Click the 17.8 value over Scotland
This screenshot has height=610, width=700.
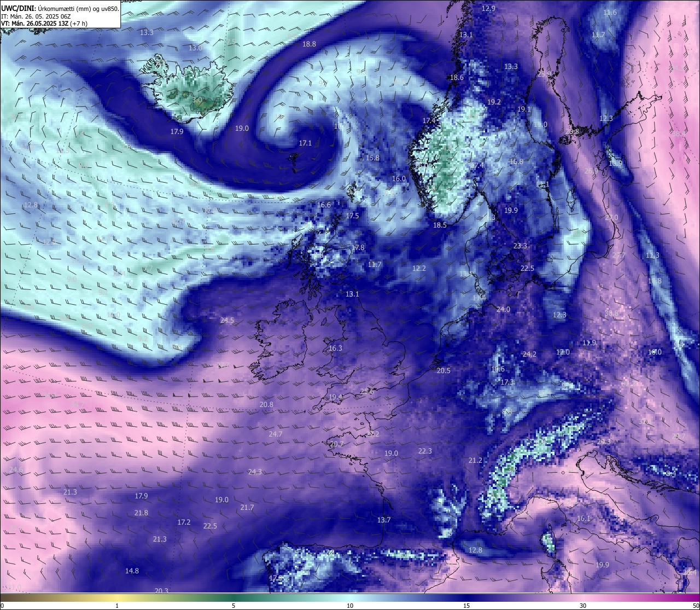click(x=358, y=248)
